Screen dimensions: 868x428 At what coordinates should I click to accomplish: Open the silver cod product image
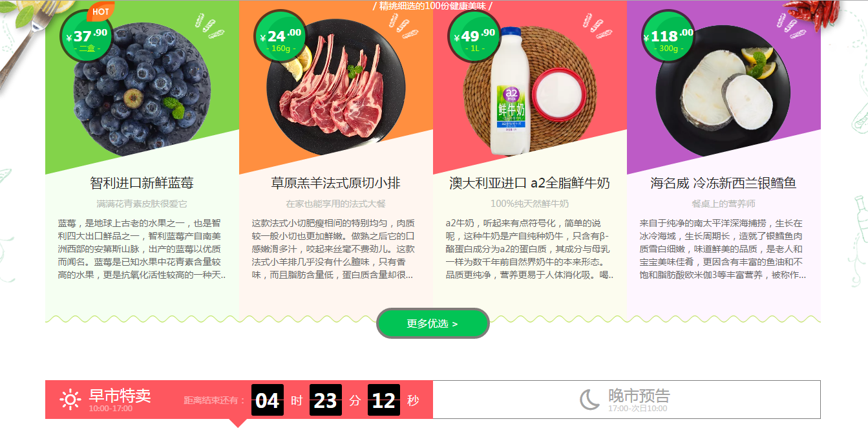point(723,91)
